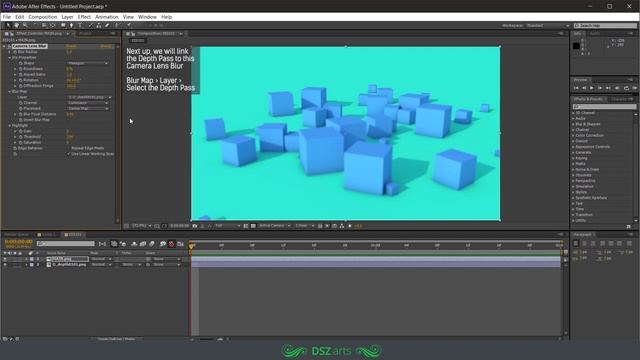Jump to first frame in Preview panel

pyautogui.click(x=576, y=88)
